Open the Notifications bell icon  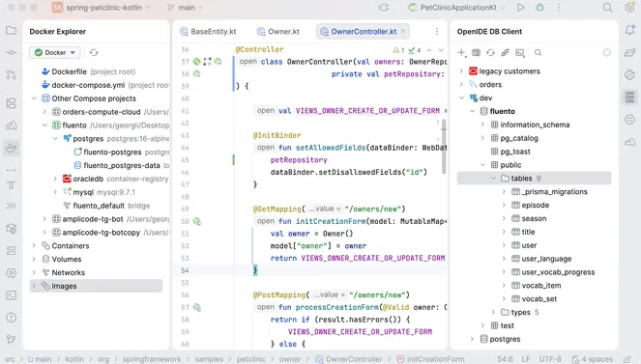coord(629,31)
